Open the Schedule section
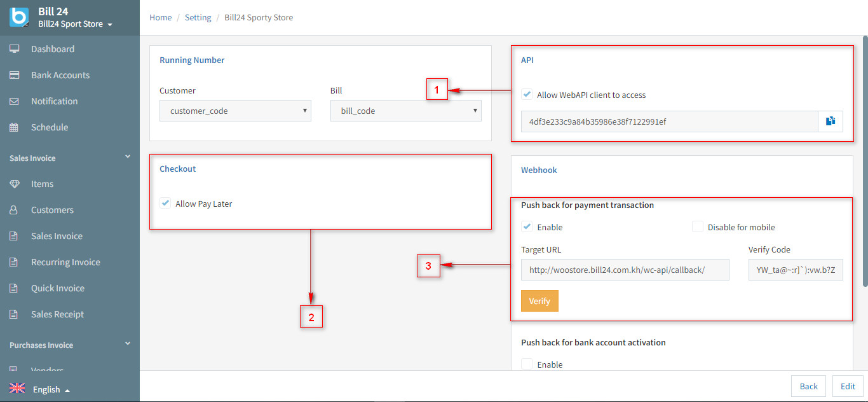 pyautogui.click(x=49, y=127)
